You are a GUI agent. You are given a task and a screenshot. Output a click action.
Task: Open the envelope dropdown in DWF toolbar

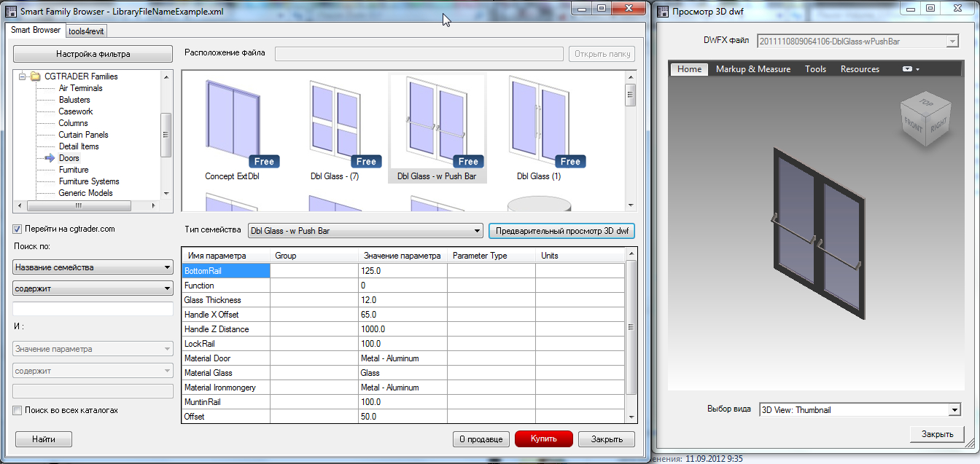coord(910,69)
